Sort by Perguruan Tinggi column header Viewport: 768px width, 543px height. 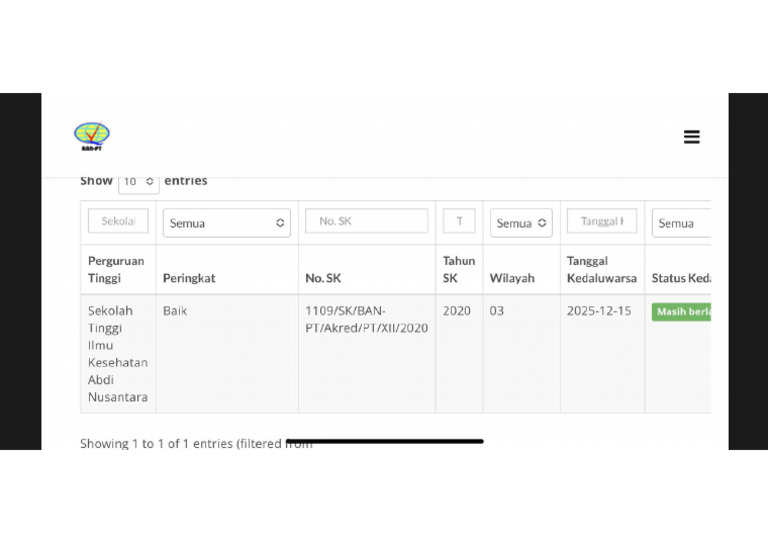coord(116,269)
